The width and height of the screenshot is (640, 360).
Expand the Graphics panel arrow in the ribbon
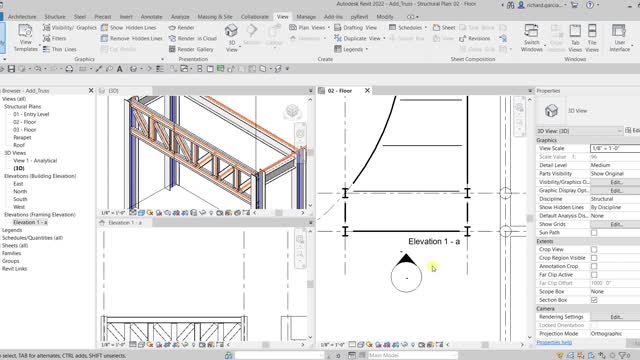pyautogui.click(x=162, y=59)
